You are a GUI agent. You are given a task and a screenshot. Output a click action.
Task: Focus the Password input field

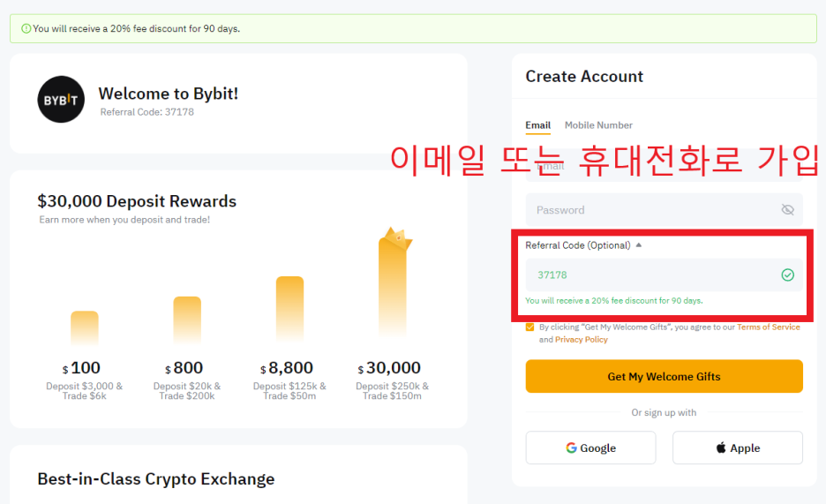coord(664,210)
